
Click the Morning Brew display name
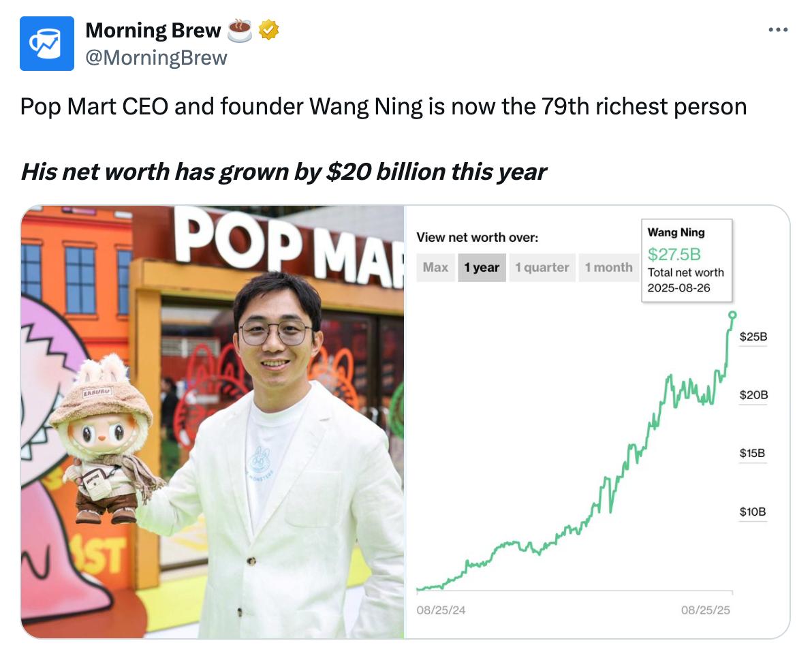153,31
